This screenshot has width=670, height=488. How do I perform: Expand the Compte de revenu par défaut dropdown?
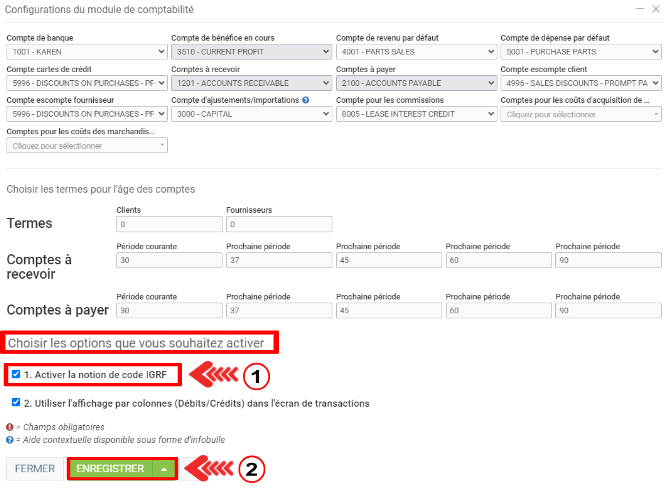point(414,52)
